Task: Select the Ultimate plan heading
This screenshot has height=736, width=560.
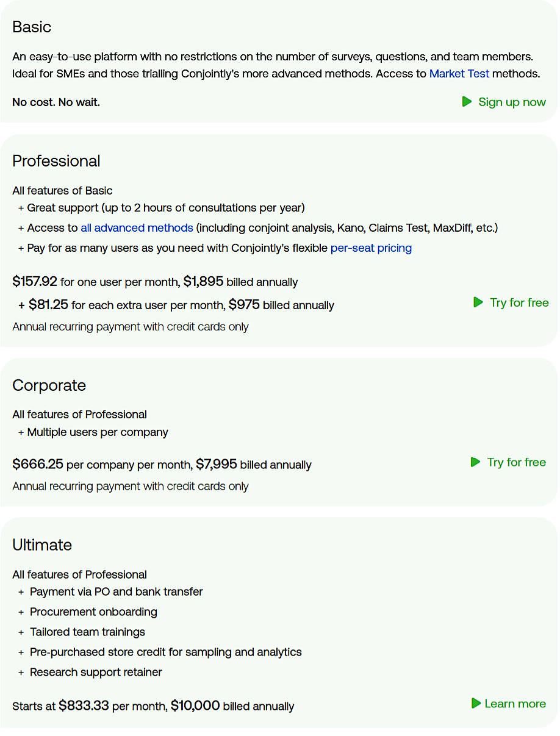Action: click(42, 545)
